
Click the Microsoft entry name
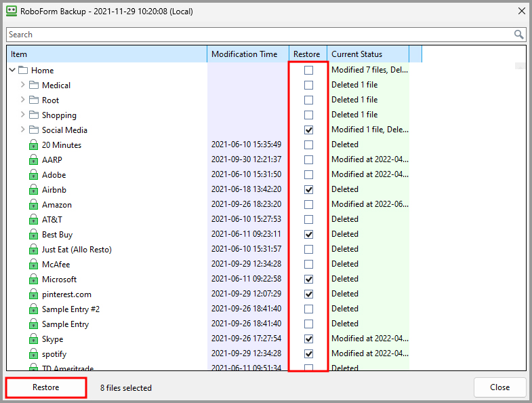[x=60, y=280]
